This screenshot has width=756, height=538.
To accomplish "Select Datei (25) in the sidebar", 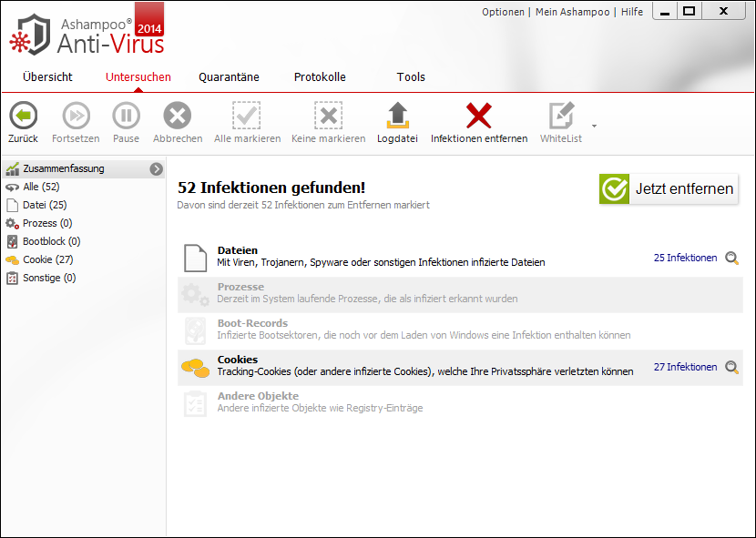I will (x=45, y=205).
